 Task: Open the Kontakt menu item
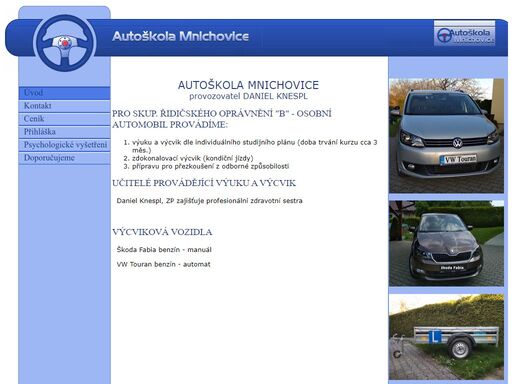coord(64,106)
